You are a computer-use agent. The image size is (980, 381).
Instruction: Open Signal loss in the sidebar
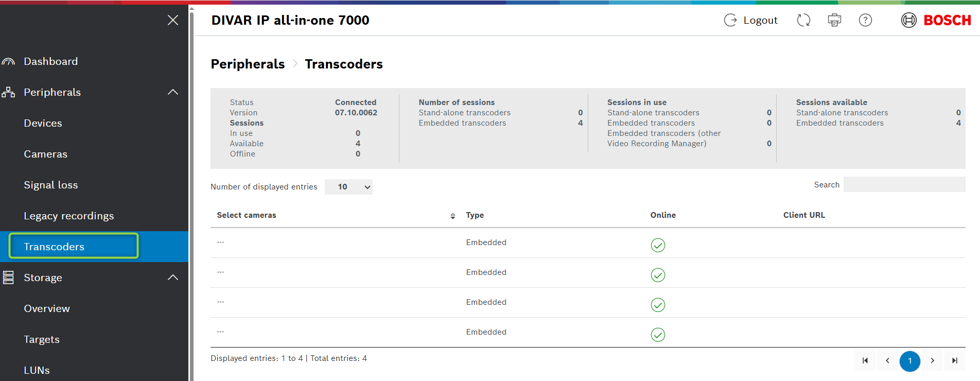50,185
